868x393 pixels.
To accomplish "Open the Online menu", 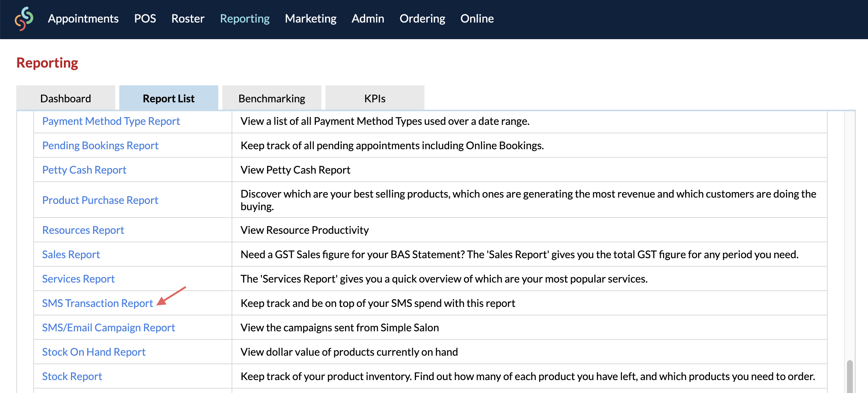I will coord(477,18).
